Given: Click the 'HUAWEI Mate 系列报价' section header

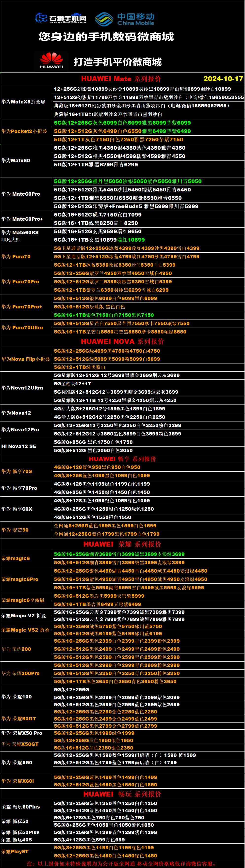Looking at the screenshot, I should coord(121,79).
